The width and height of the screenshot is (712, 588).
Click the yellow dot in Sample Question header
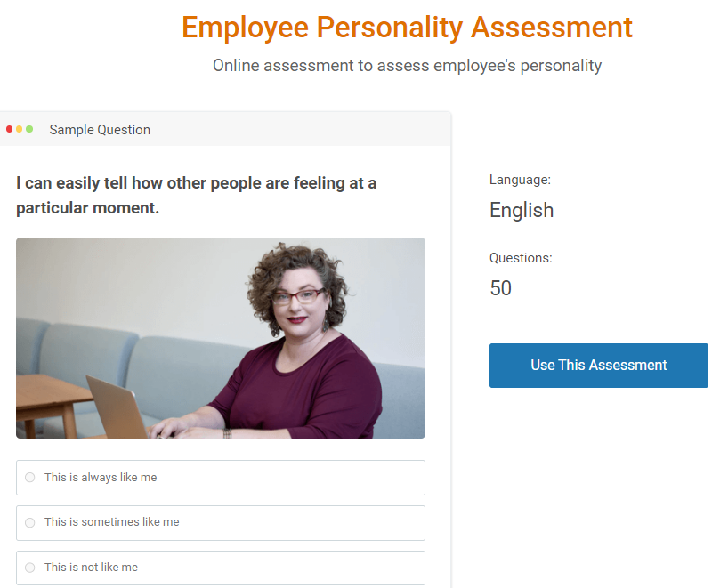coord(20,129)
